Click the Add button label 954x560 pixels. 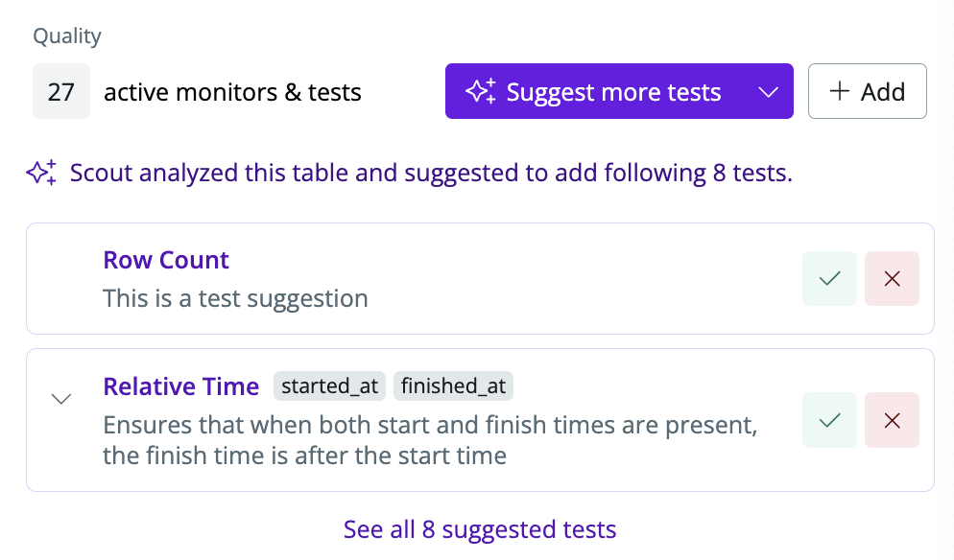(883, 92)
